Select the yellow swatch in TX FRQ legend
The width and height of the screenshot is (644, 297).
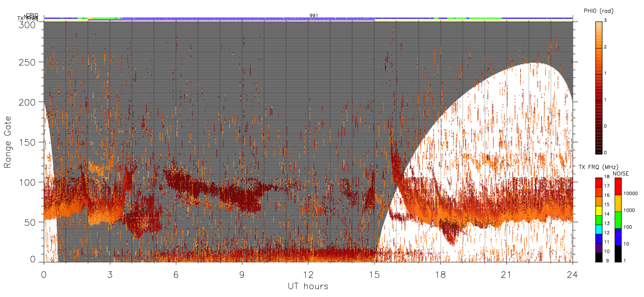coord(599,210)
